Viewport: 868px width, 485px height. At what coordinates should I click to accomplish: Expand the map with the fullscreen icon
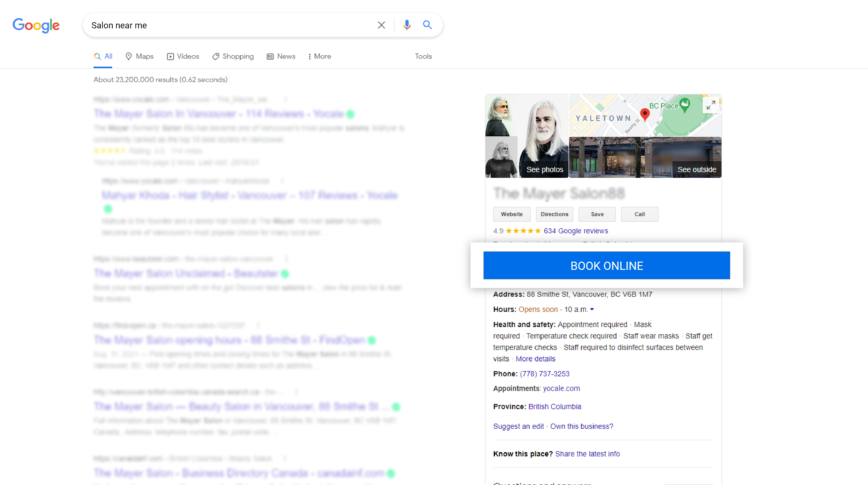tap(711, 105)
